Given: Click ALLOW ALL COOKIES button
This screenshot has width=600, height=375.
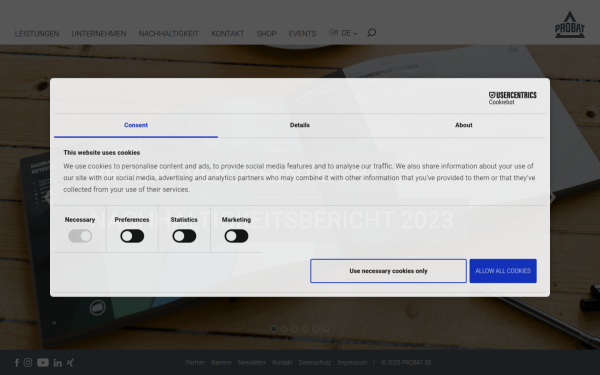Looking at the screenshot, I should [x=503, y=271].
